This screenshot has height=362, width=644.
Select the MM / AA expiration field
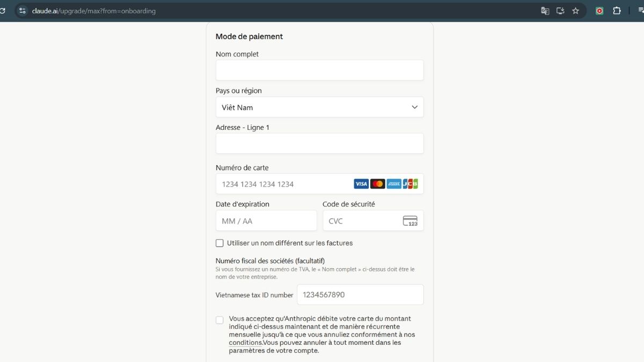click(266, 221)
